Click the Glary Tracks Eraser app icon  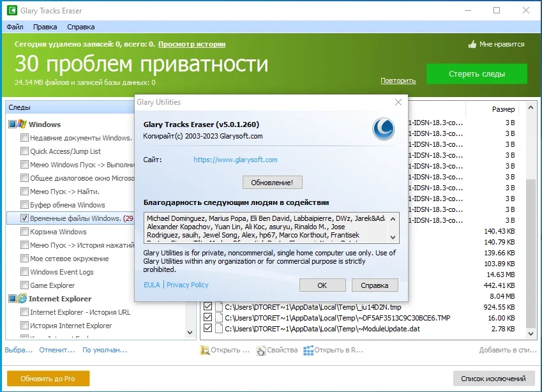tap(11, 10)
